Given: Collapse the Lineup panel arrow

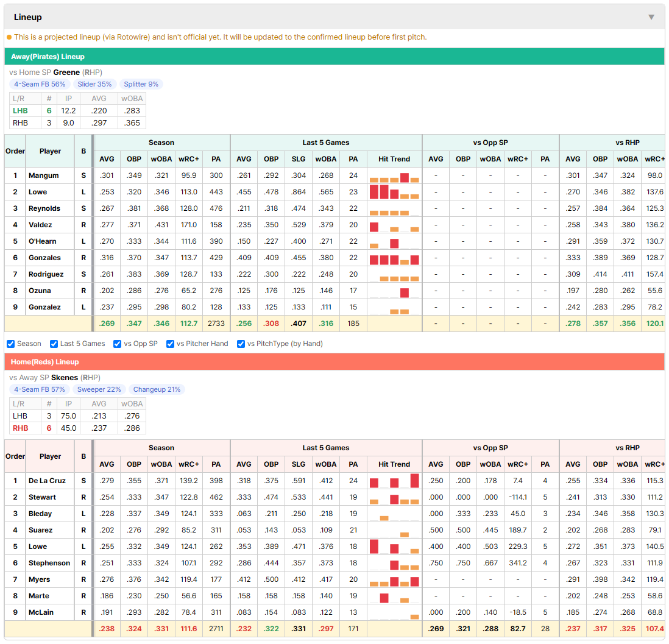Looking at the screenshot, I should [651, 17].
